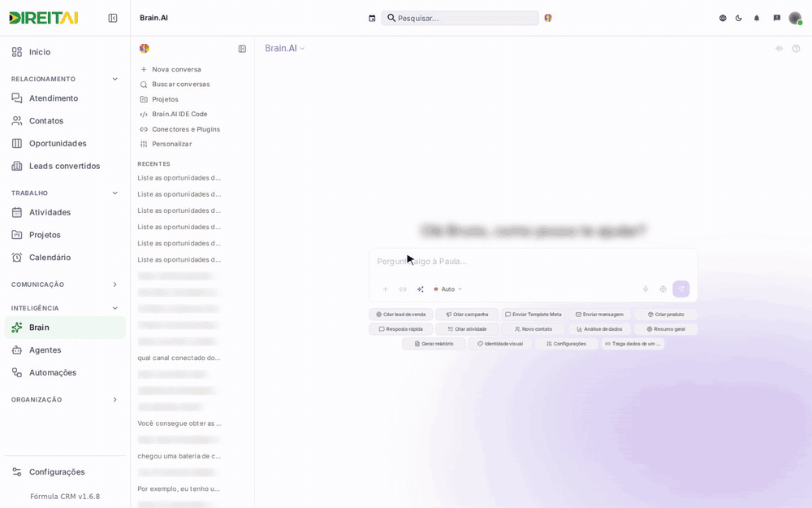
Task: Click the web globe icon in the prompt box
Action: (663, 289)
